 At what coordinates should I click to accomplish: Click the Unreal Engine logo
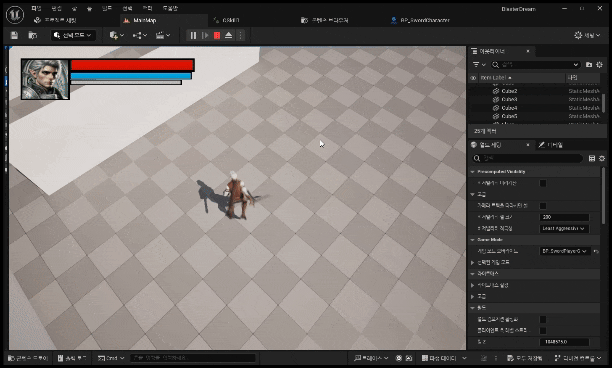(15, 14)
